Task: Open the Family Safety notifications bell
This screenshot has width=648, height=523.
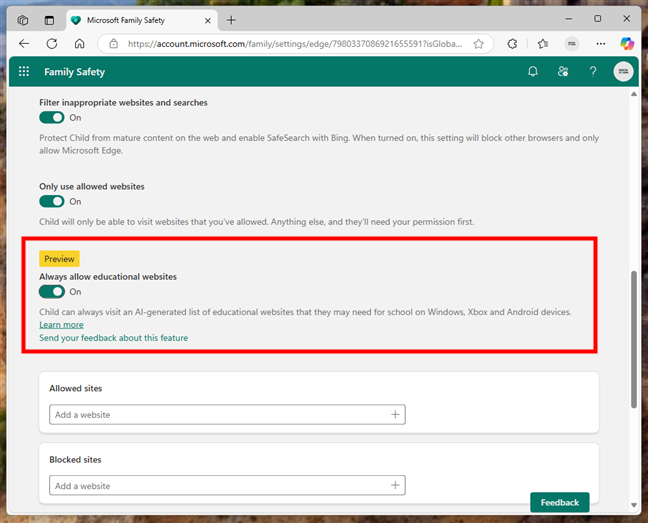Action: tap(533, 72)
